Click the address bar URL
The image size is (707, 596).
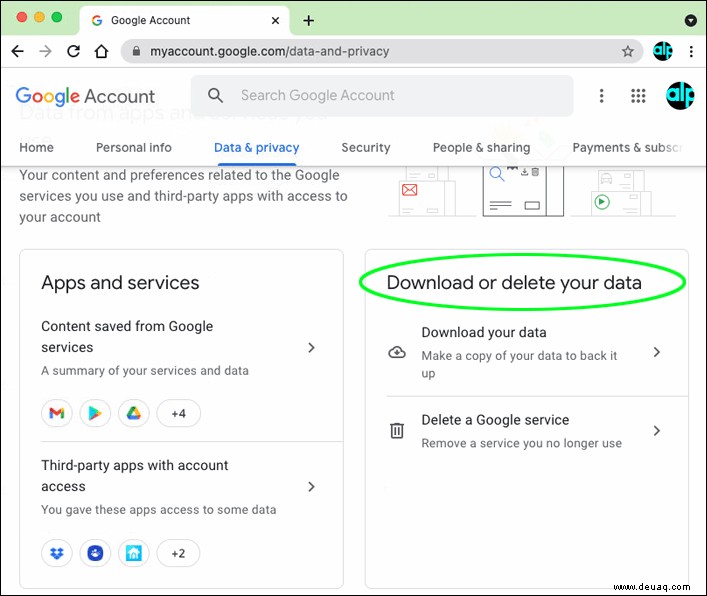(270, 51)
